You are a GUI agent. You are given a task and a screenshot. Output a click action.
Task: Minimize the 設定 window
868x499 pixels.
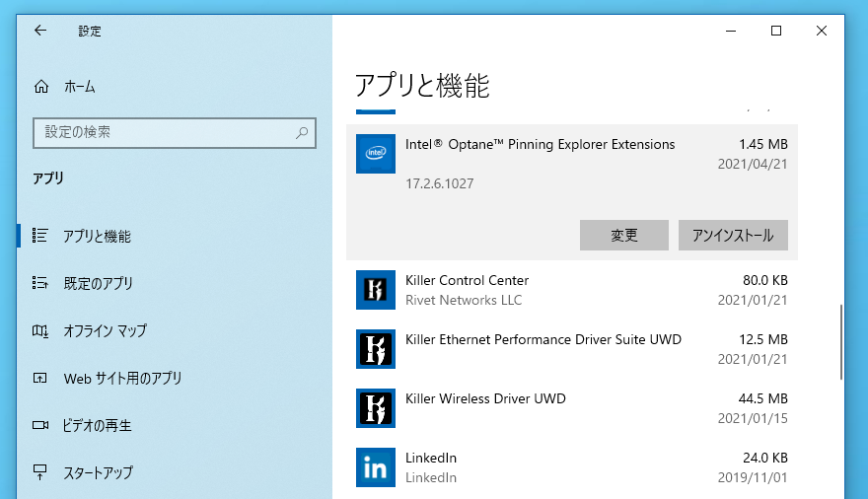pyautogui.click(x=731, y=31)
